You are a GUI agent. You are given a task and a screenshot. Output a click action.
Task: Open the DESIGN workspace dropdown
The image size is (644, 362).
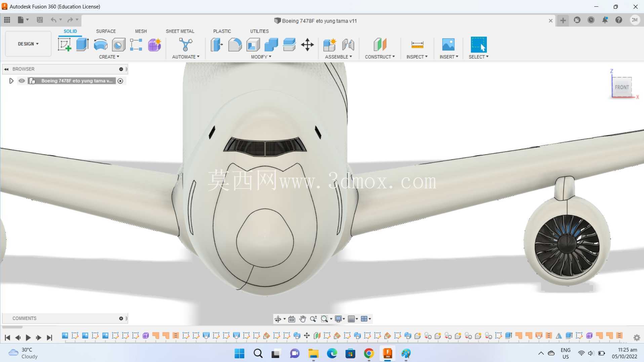[x=28, y=44]
